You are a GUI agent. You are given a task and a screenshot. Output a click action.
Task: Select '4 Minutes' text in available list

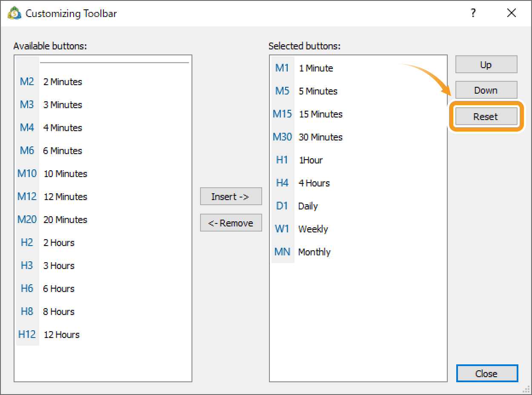coord(63,128)
